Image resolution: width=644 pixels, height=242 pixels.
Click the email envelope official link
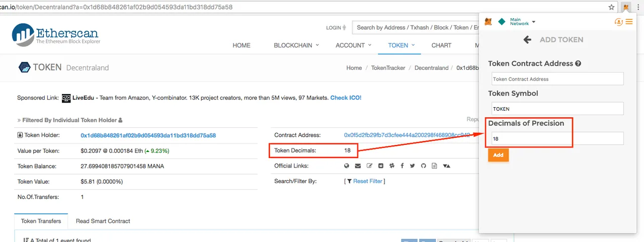tap(358, 166)
